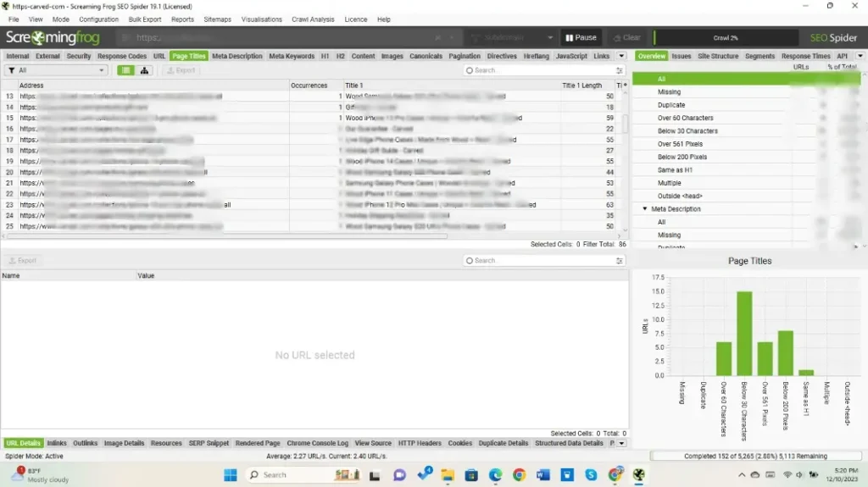
Task: Expand hidden right panel tabs dropdown
Action: click(x=860, y=56)
